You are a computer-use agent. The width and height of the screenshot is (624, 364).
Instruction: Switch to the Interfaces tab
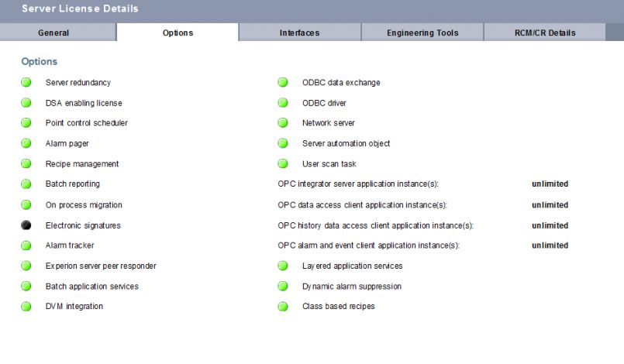coord(300,33)
